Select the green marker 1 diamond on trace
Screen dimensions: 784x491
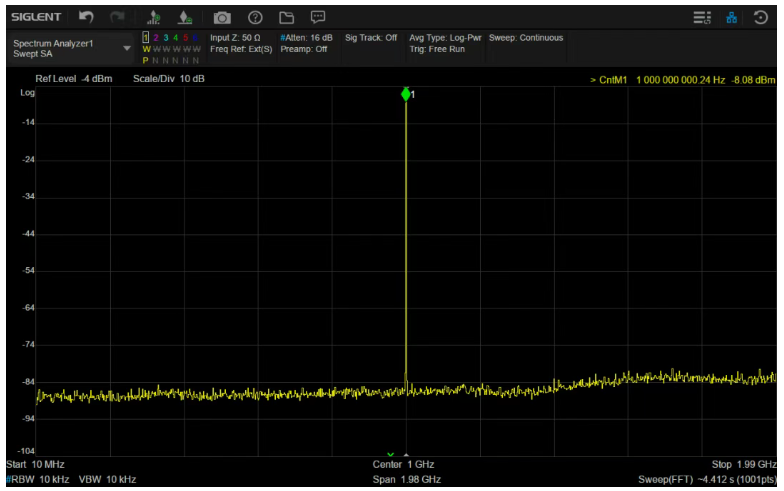click(x=406, y=94)
